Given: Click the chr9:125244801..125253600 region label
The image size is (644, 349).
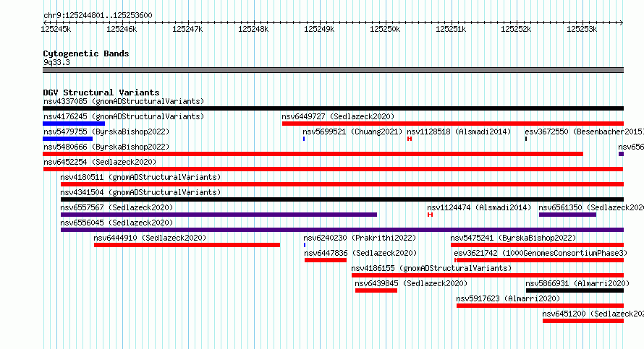Looking at the screenshot, I should click(x=98, y=15).
